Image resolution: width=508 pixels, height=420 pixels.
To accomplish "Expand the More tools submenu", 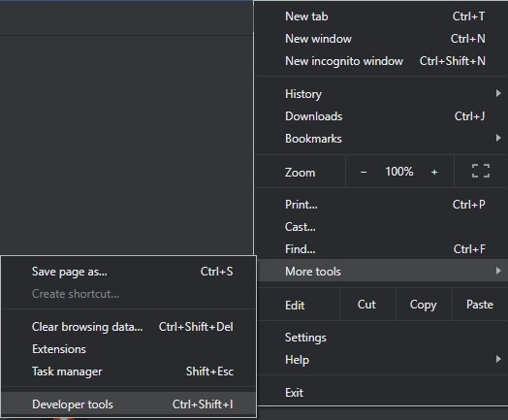I will (381, 271).
